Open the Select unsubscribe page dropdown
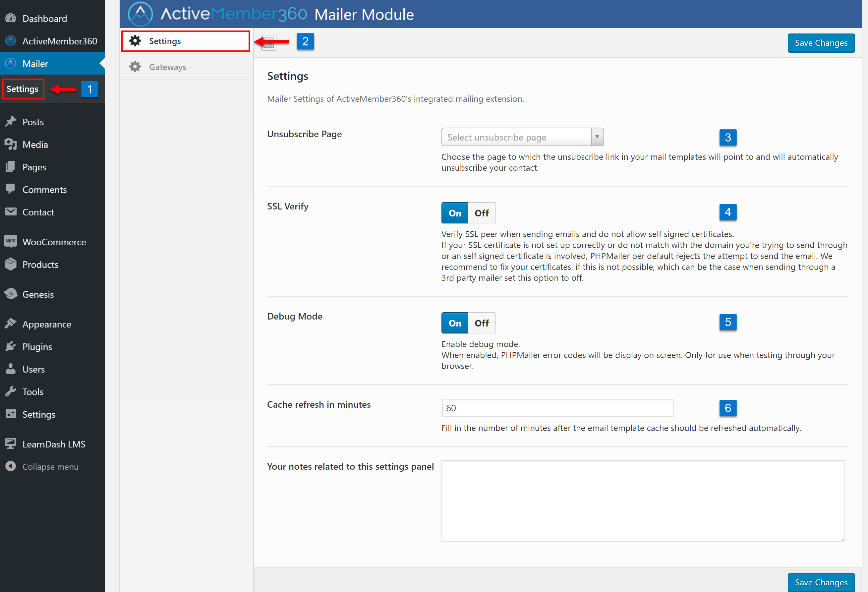This screenshot has width=868, height=592. [522, 137]
